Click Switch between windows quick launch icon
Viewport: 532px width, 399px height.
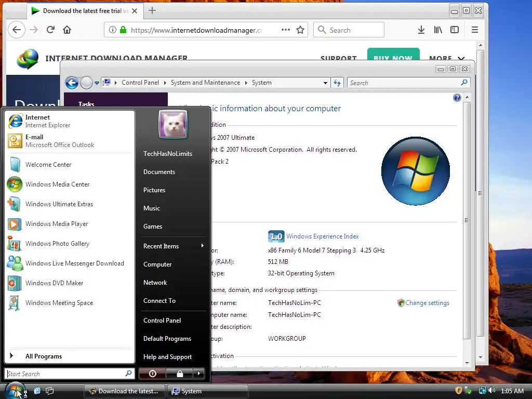click(x=49, y=391)
